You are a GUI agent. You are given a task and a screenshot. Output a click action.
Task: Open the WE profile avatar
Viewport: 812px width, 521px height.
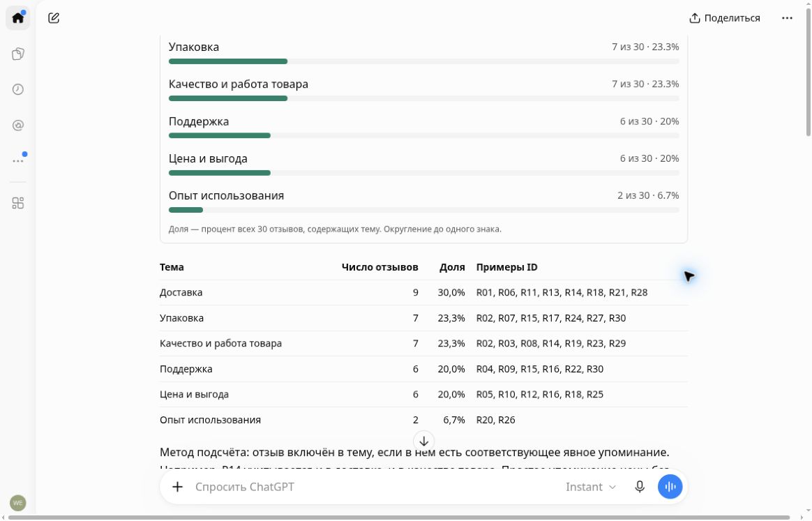(17, 503)
